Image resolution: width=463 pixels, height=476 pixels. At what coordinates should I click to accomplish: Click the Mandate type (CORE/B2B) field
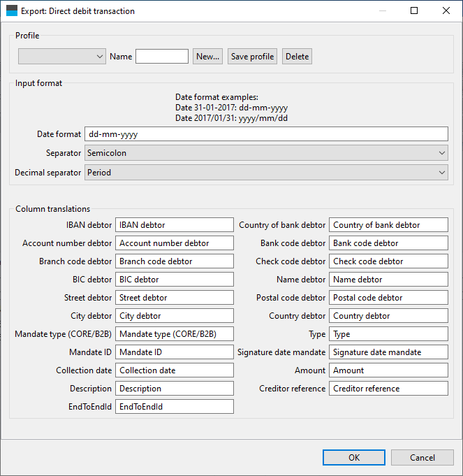[175, 334]
